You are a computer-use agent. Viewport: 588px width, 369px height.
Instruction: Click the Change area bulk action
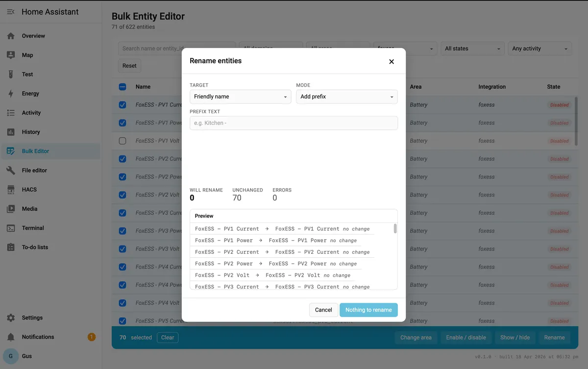416,338
